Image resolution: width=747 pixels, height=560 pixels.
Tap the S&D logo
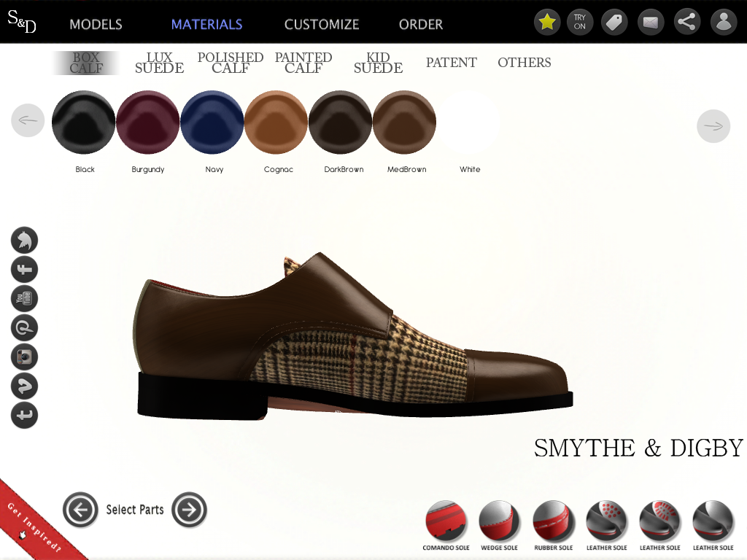22,22
